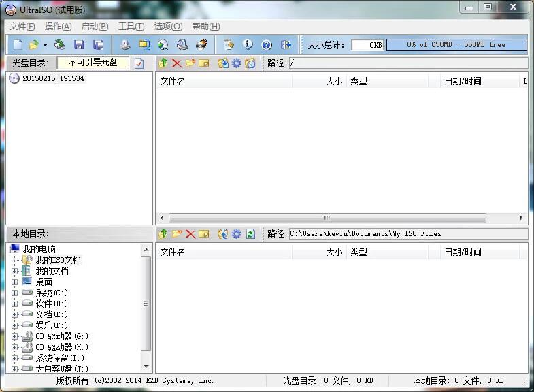Click the Help question mark icon
This screenshot has width=534, height=392.
click(267, 45)
